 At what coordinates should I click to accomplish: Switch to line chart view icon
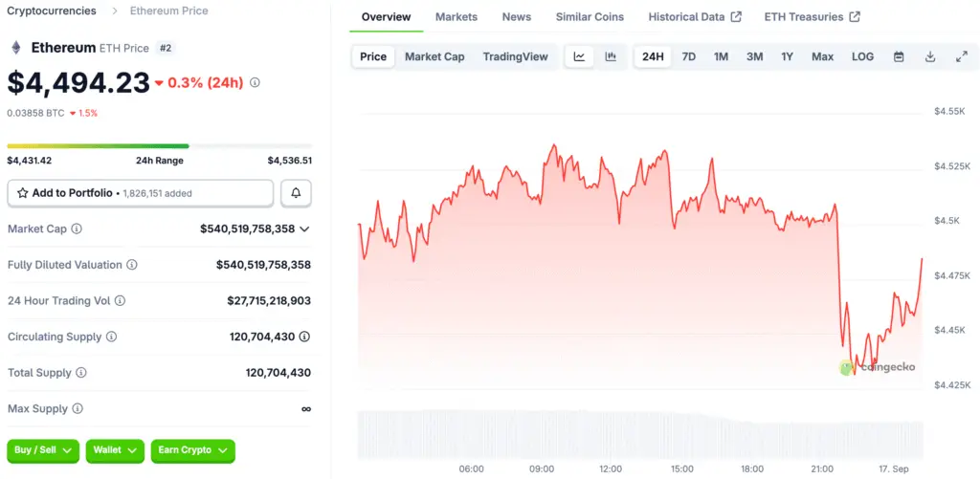click(579, 56)
